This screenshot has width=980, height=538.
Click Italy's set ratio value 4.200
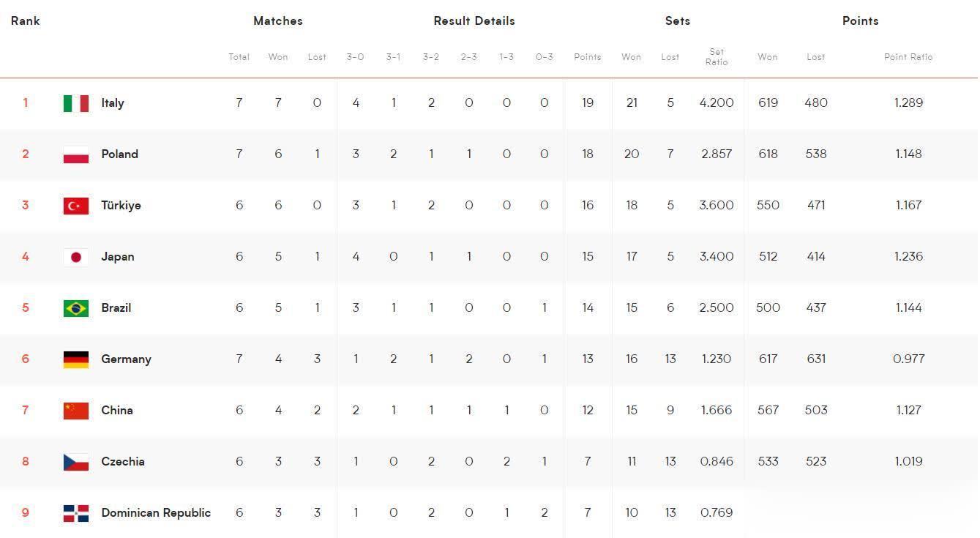click(717, 103)
